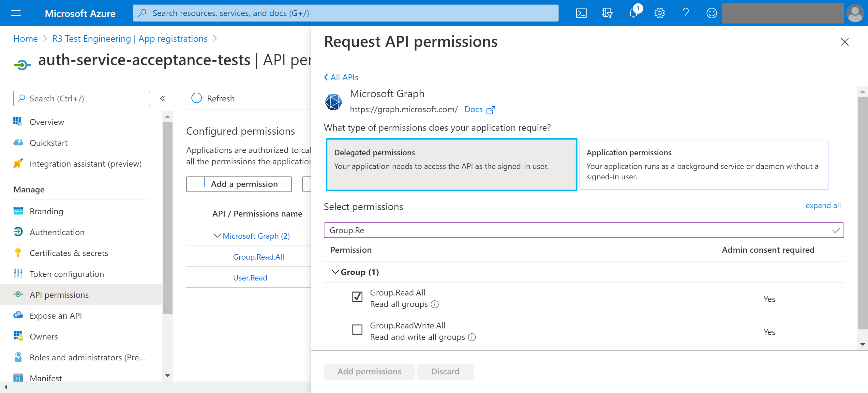Open the notifications bell
The image size is (868, 393).
point(634,13)
